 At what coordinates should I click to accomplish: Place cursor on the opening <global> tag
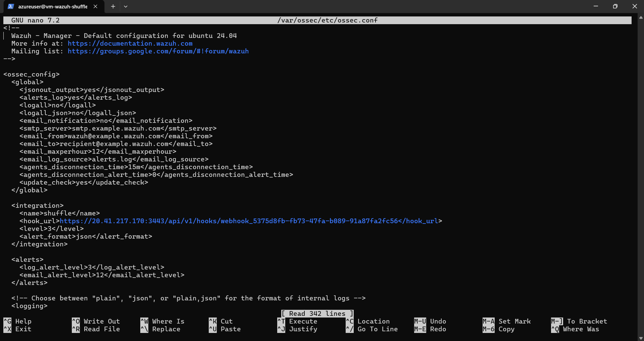(28, 82)
